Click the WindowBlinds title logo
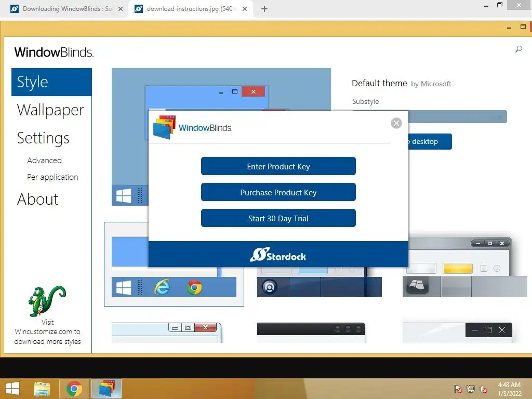 (x=54, y=52)
